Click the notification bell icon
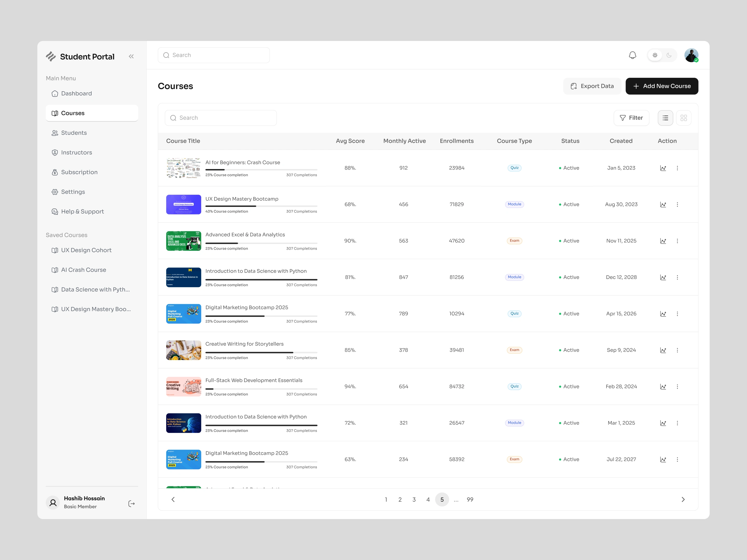This screenshot has height=560, width=747. (632, 55)
